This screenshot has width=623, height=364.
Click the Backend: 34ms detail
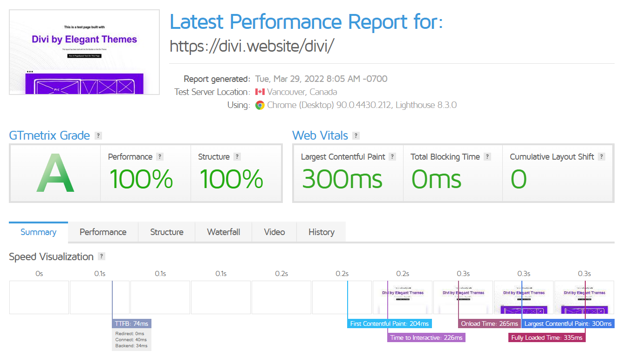point(131,346)
